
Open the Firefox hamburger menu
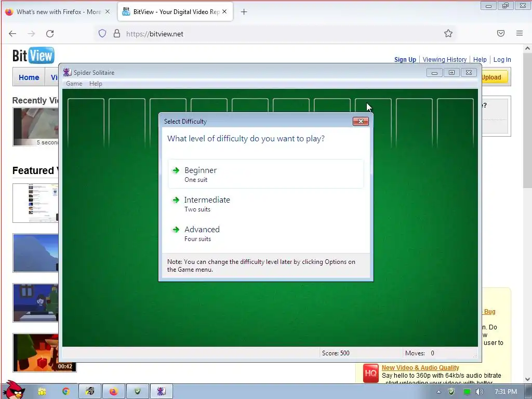pos(520,33)
